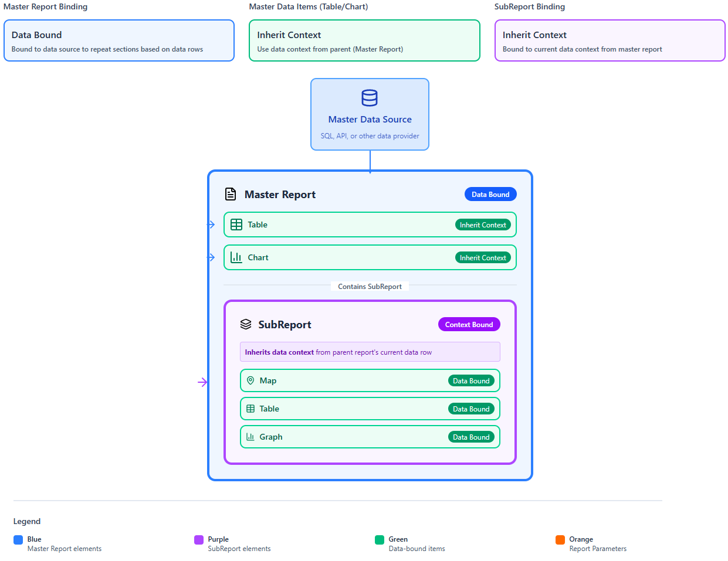Select the bar chart icon beside Chart
This screenshot has width=728, height=561.
click(x=236, y=257)
